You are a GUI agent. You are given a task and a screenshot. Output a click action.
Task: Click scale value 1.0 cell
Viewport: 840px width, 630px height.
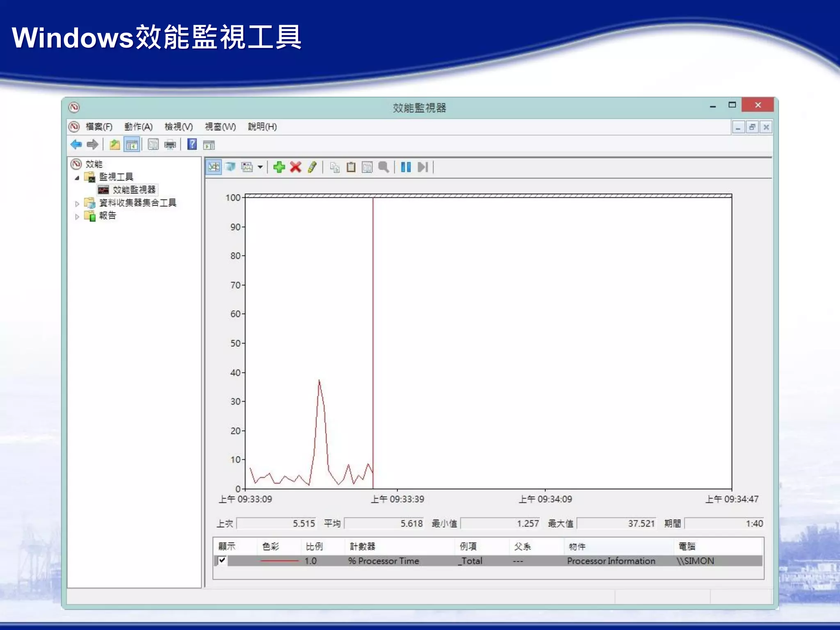310,561
